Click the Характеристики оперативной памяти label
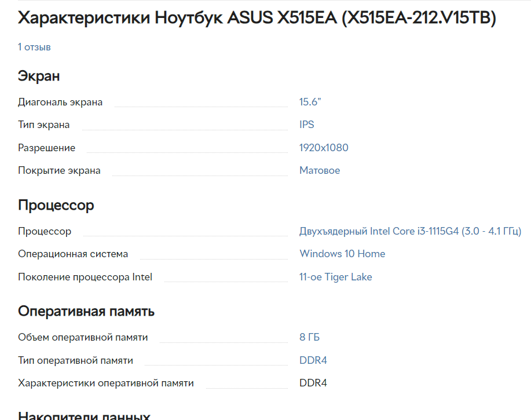 click(105, 384)
